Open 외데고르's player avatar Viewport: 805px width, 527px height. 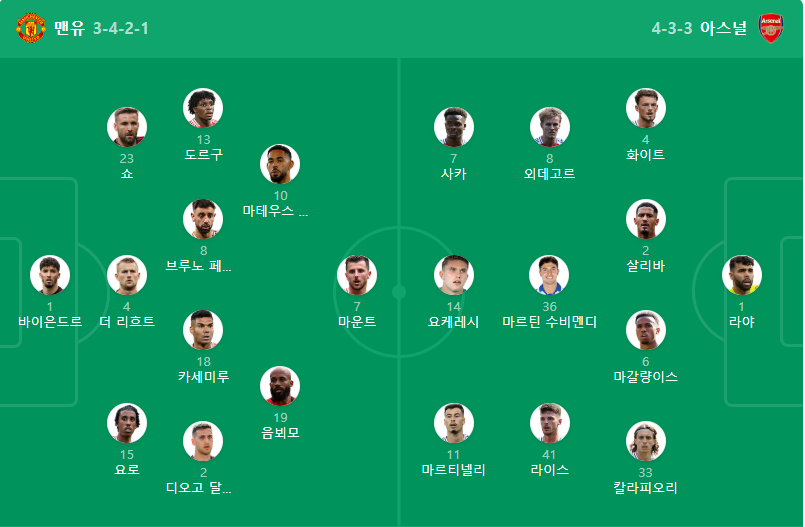pos(549,127)
